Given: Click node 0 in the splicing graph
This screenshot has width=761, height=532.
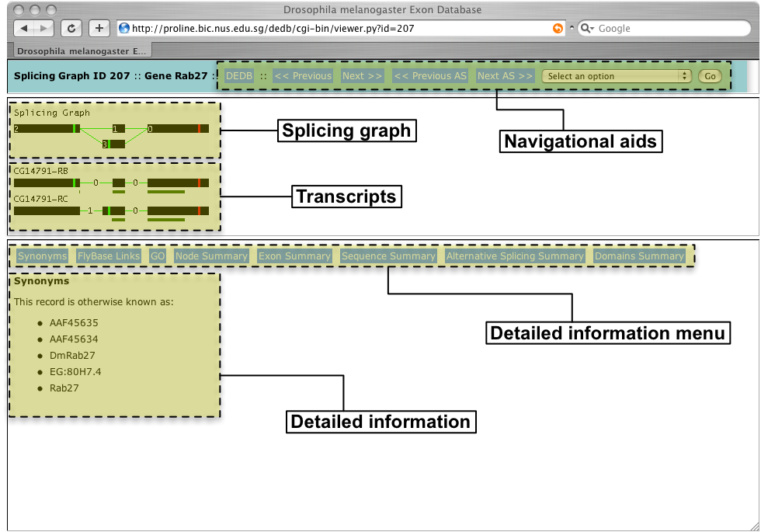Looking at the screenshot, I should click(178, 129).
